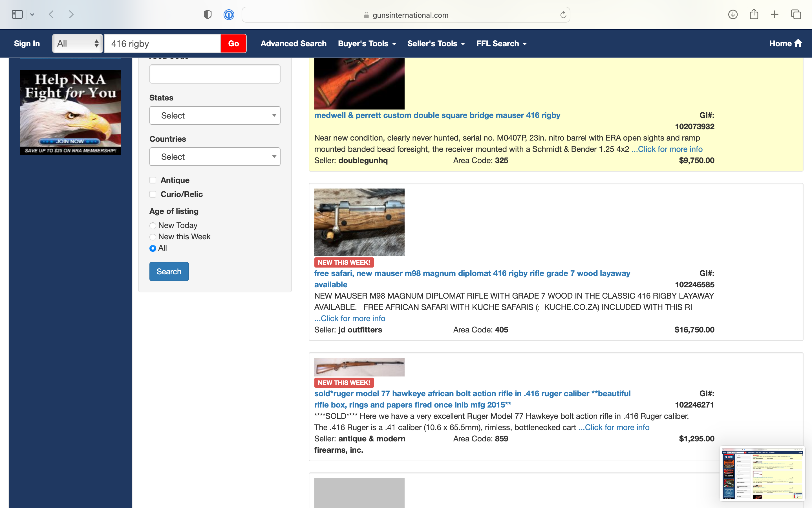Image resolution: width=812 pixels, height=508 pixels.
Task: Click the gray placeholder listing image
Action: [359, 493]
